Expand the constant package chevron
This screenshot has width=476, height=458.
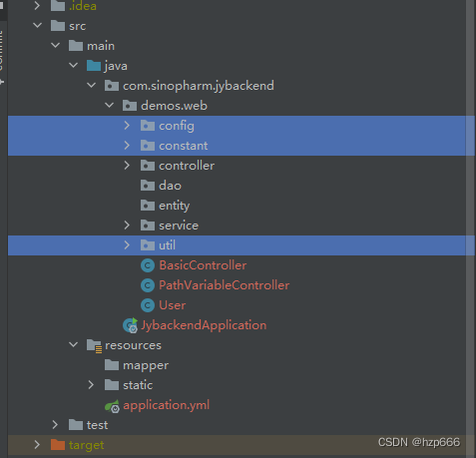click(127, 146)
